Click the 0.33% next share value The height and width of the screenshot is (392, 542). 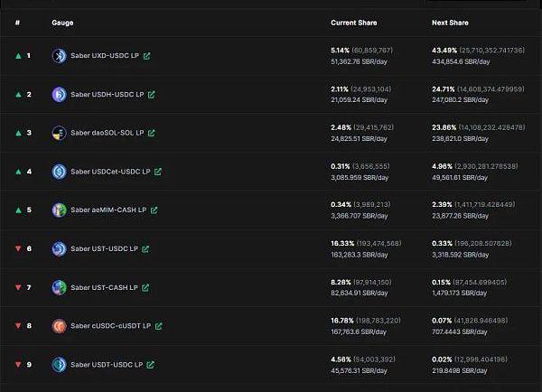coord(442,243)
